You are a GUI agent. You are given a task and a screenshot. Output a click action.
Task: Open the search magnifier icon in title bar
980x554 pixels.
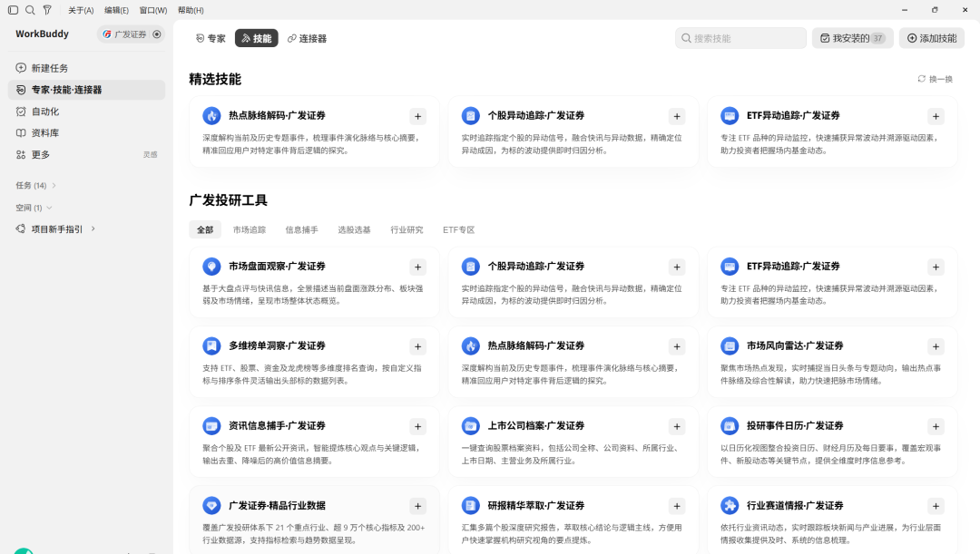(x=30, y=10)
